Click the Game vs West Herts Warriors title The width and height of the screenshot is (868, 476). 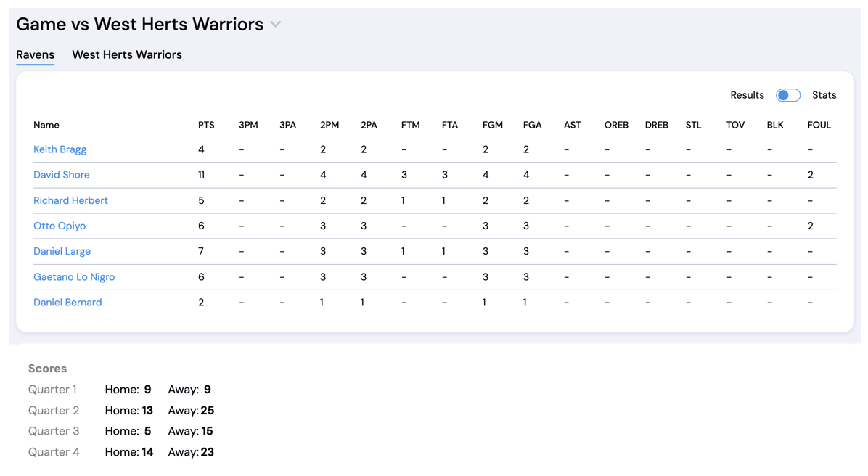coord(139,25)
